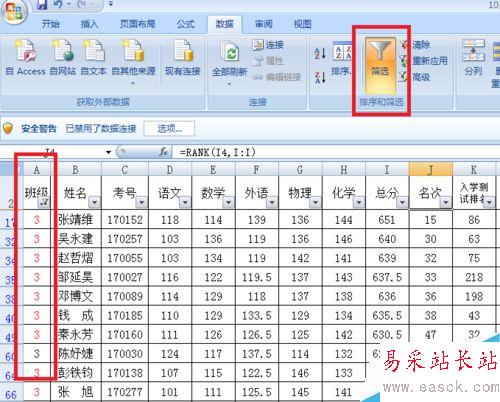This screenshot has height=402, width=500.
Task: Click the Office button logo
Action: pyautogui.click(x=14, y=12)
